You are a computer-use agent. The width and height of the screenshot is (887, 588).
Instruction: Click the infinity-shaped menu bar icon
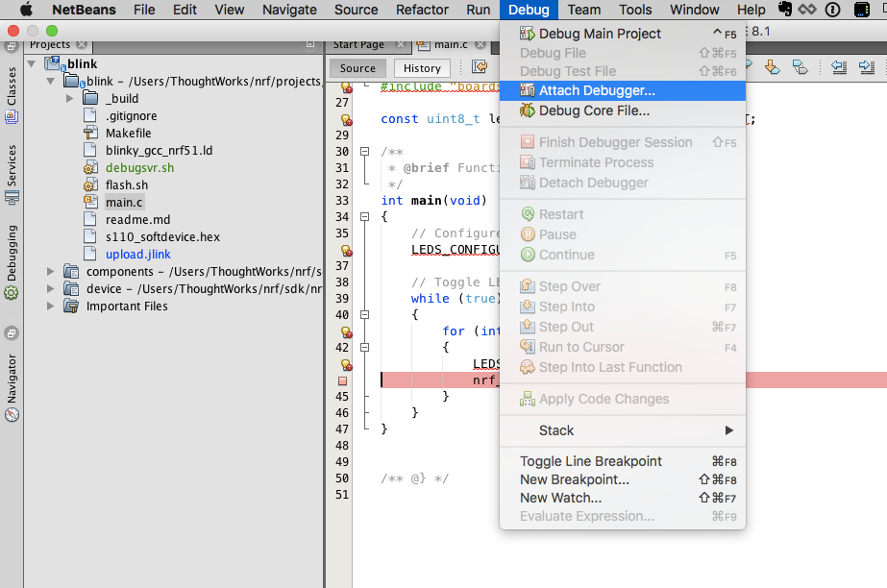tap(807, 9)
